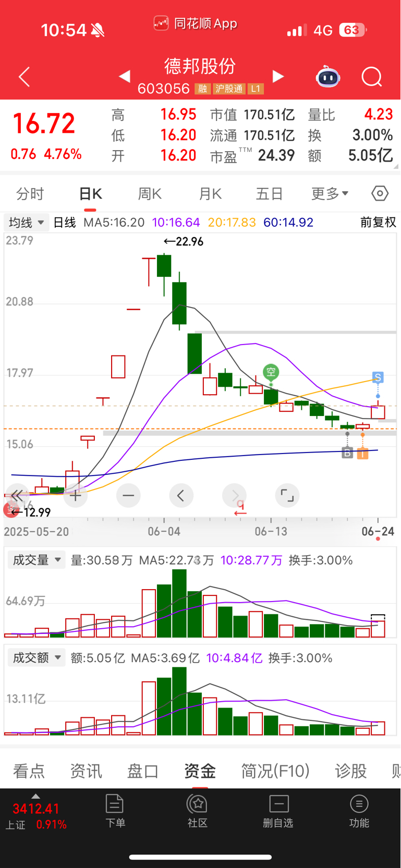The width and height of the screenshot is (401, 868).
Task: Tap market cap 170.51亿 value
Action: click(269, 115)
